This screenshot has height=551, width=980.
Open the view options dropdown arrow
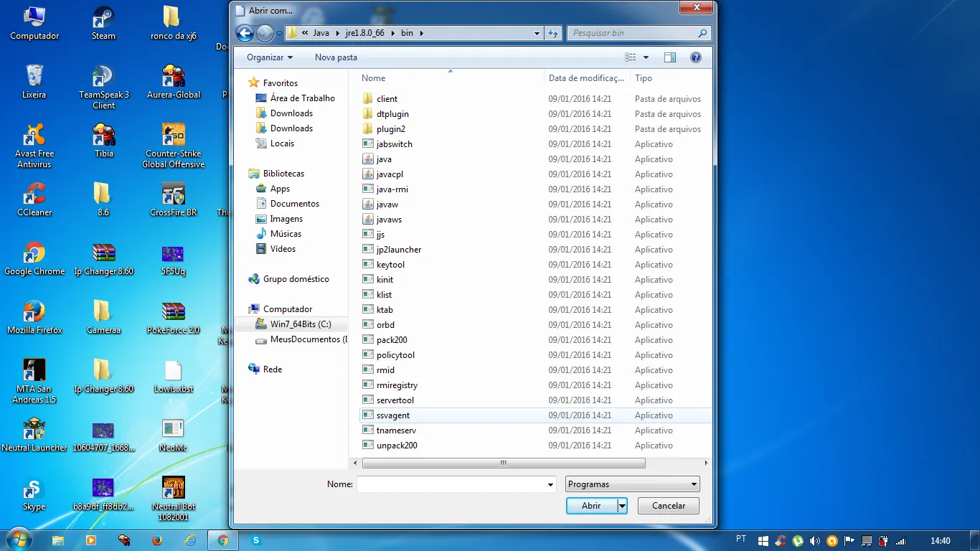coord(646,57)
